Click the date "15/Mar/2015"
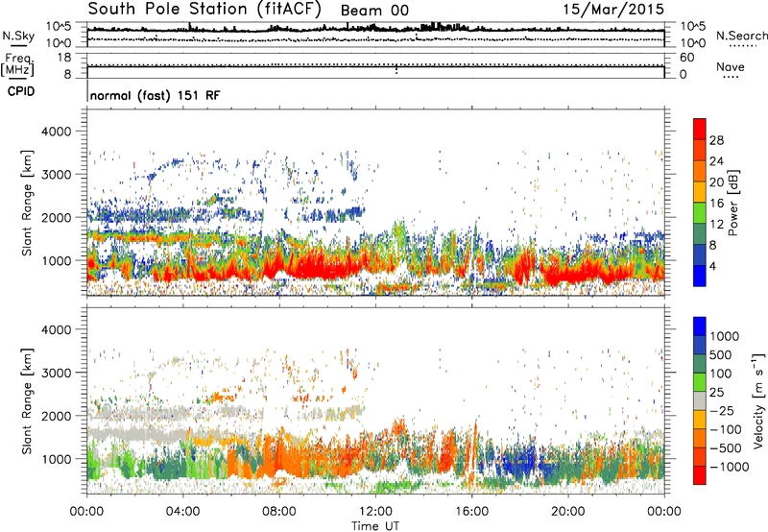Viewport: 768px width, 532px height. 613,9
